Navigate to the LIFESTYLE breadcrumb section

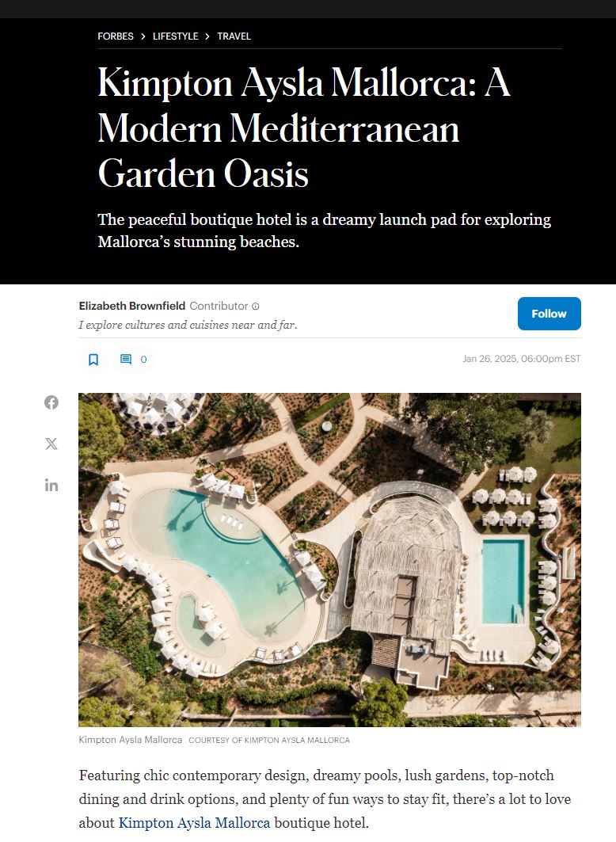[175, 36]
